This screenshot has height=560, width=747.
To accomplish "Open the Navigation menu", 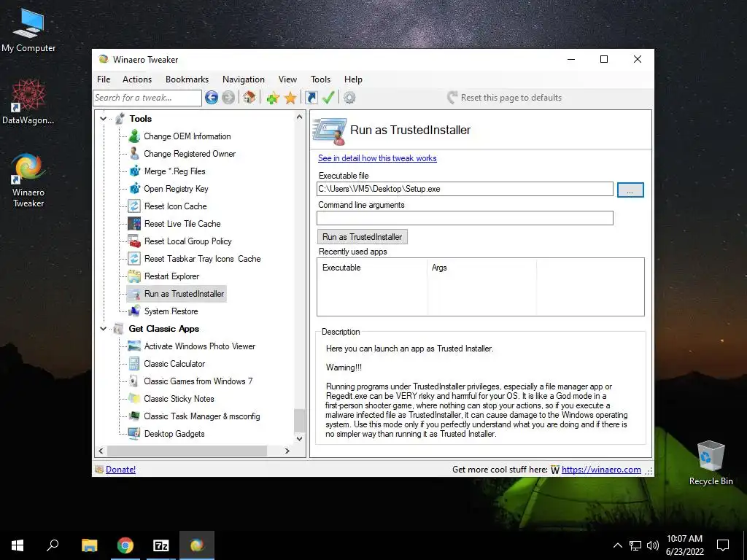I will pyautogui.click(x=244, y=79).
